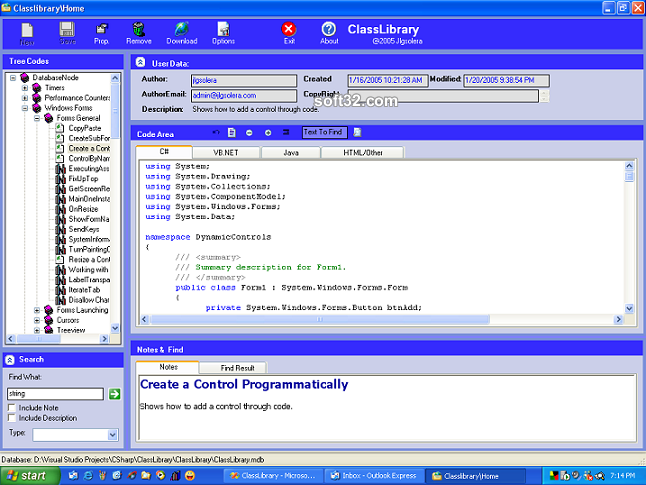Click the Save floppy disk icon
646x485 pixels.
click(67, 33)
